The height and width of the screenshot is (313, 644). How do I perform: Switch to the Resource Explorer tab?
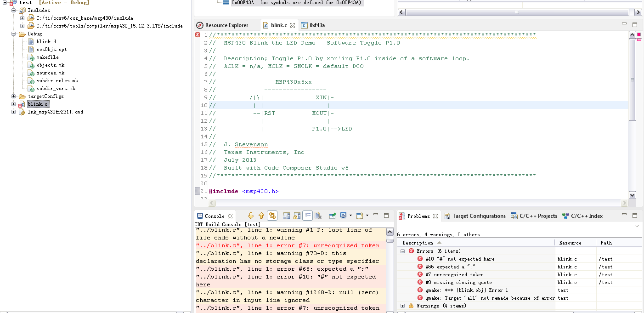226,25
